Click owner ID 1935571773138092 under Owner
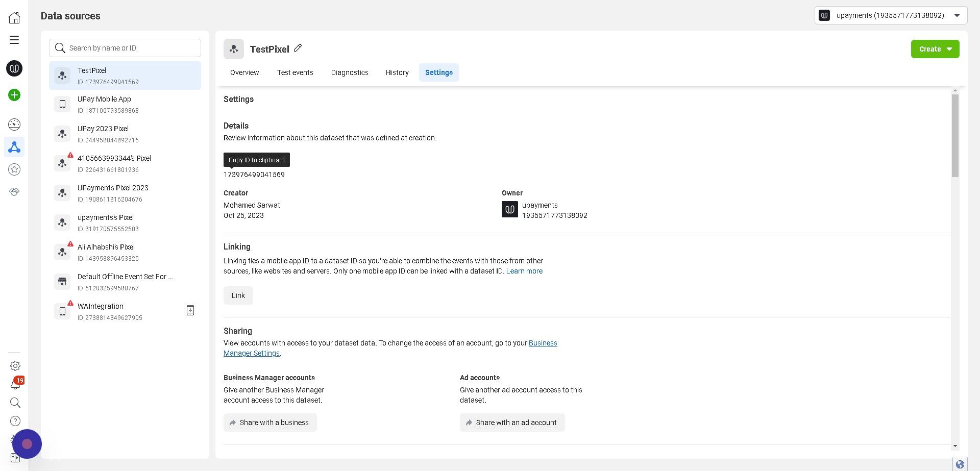The width and height of the screenshot is (980, 471). click(x=554, y=215)
